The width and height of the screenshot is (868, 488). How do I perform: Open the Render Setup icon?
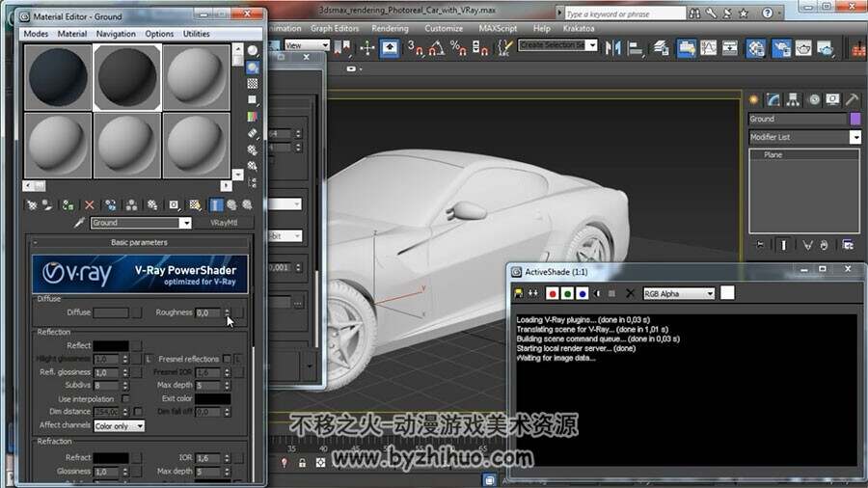780,48
